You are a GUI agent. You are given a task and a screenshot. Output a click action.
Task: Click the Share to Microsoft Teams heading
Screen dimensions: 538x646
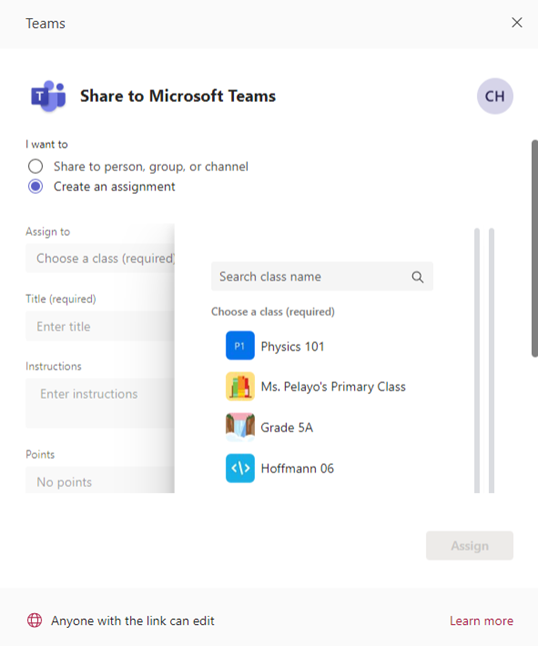click(x=178, y=96)
